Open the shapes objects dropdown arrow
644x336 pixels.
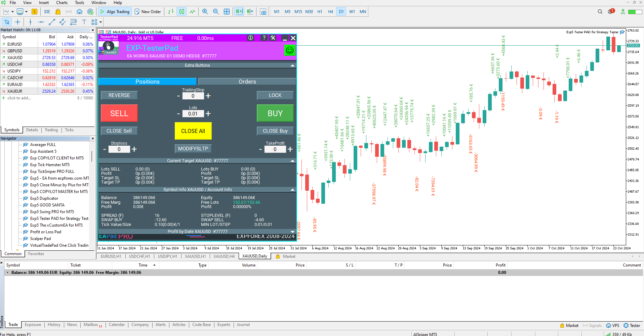(x=100, y=22)
